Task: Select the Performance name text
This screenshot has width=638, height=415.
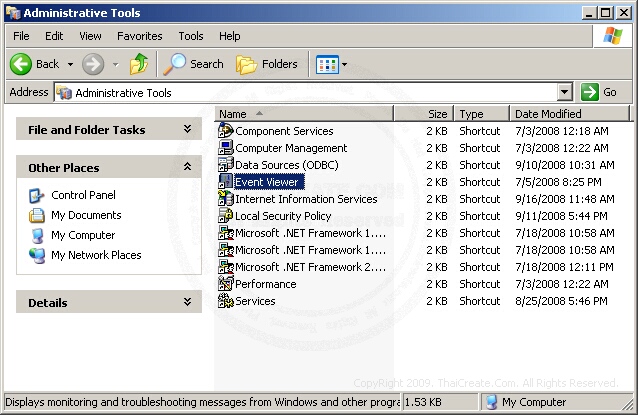Action: pyautogui.click(x=266, y=284)
